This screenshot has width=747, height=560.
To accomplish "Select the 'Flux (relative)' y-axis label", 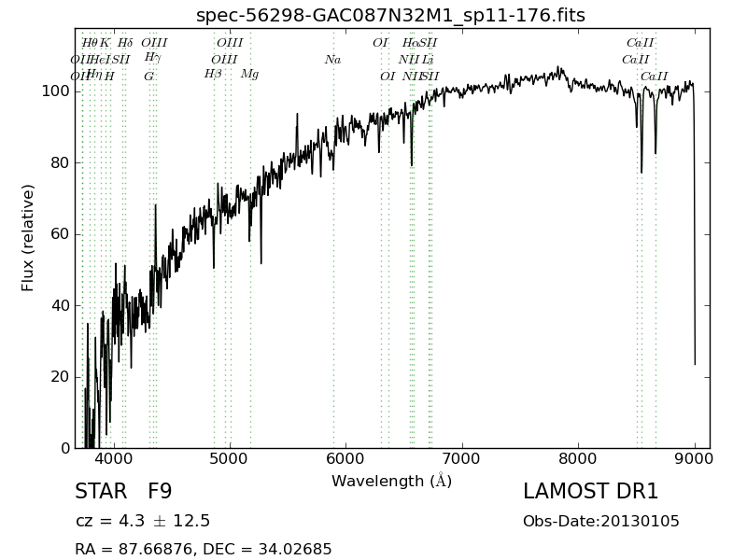I will [28, 238].
